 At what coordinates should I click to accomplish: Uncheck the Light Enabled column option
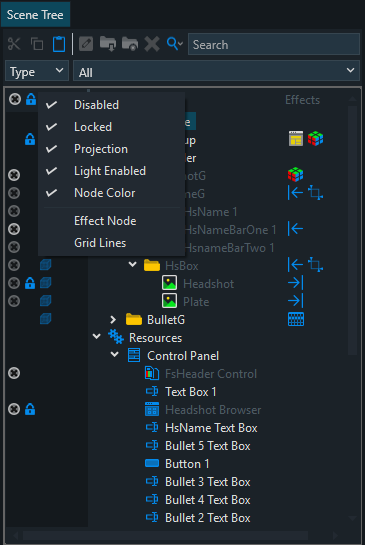coord(111,171)
